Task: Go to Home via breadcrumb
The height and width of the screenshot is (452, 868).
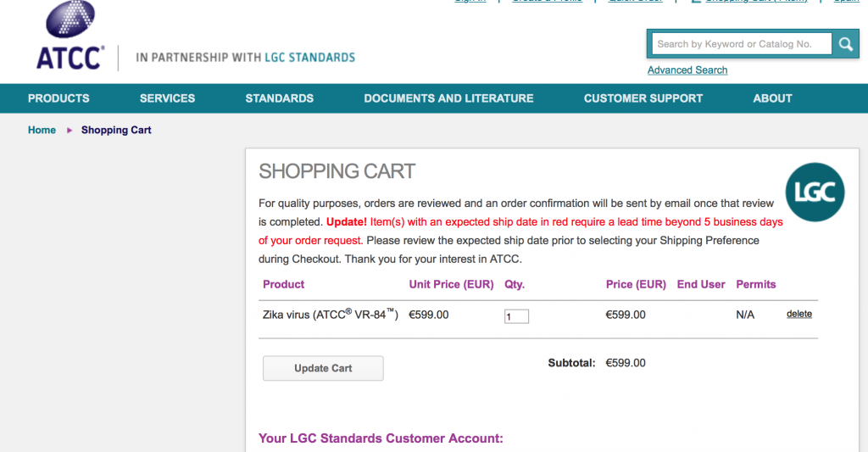Action: point(42,130)
